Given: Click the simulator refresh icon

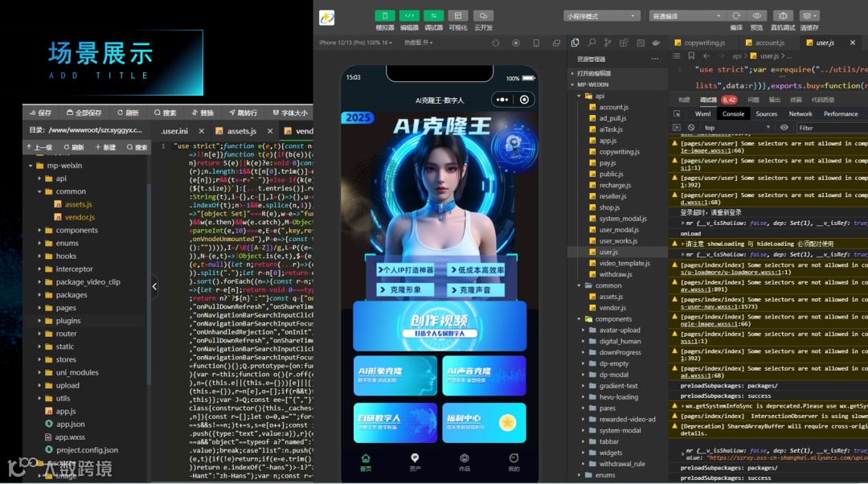Looking at the screenshot, I should pyautogui.click(x=495, y=43).
